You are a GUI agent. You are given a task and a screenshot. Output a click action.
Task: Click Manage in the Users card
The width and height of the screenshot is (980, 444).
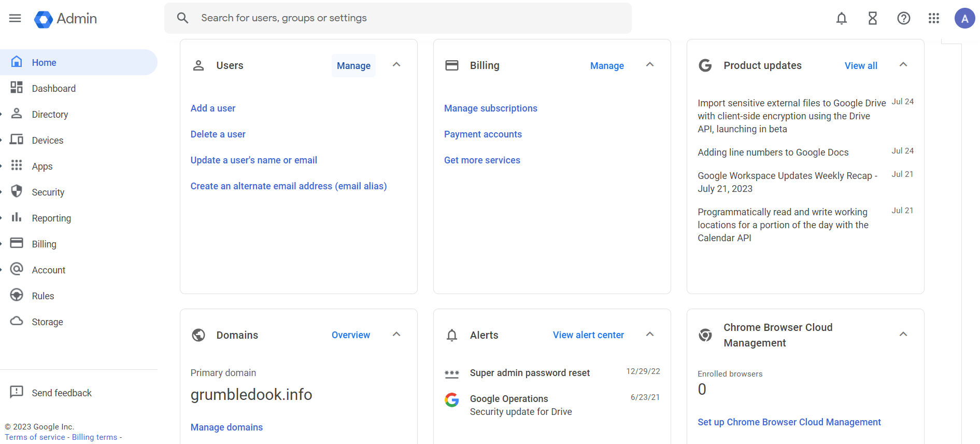pyautogui.click(x=353, y=66)
